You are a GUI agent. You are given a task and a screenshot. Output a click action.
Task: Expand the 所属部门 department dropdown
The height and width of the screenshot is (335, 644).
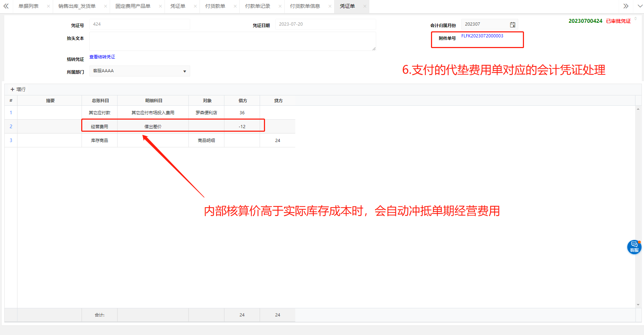[x=184, y=71]
